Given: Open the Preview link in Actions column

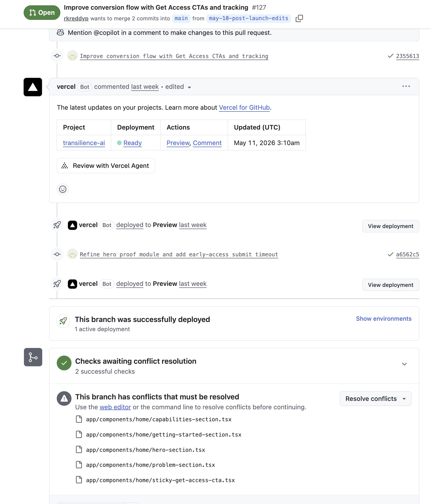Looking at the screenshot, I should (178, 143).
